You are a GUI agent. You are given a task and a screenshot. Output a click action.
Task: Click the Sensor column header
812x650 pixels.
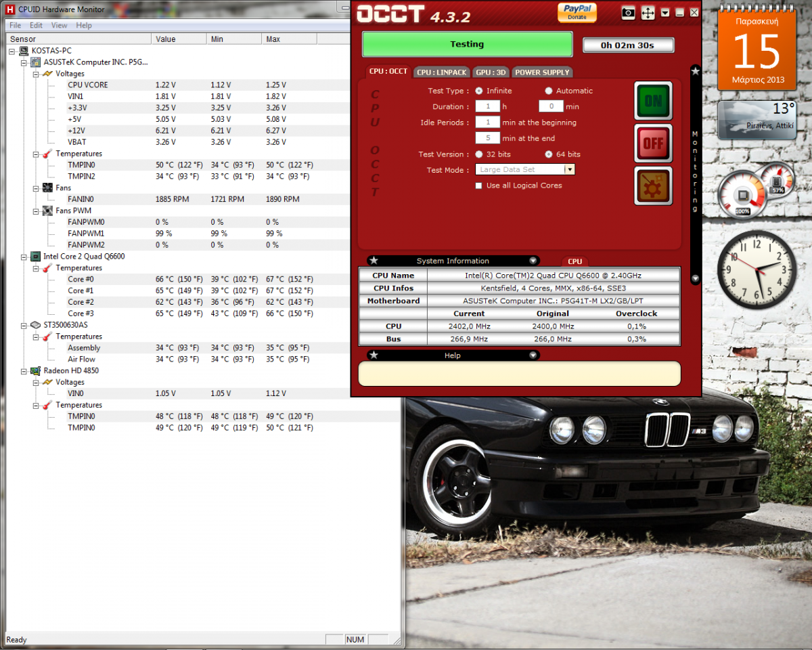click(78, 39)
